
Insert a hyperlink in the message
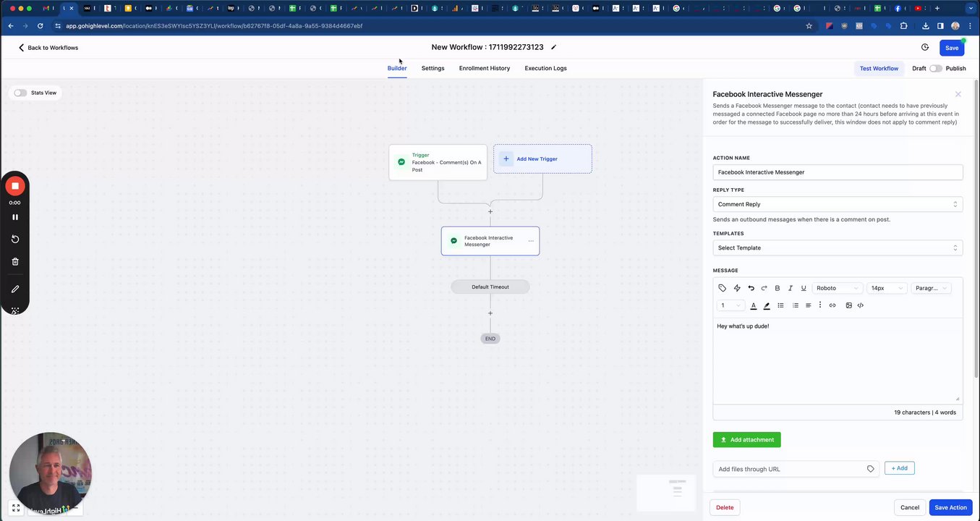coord(832,305)
